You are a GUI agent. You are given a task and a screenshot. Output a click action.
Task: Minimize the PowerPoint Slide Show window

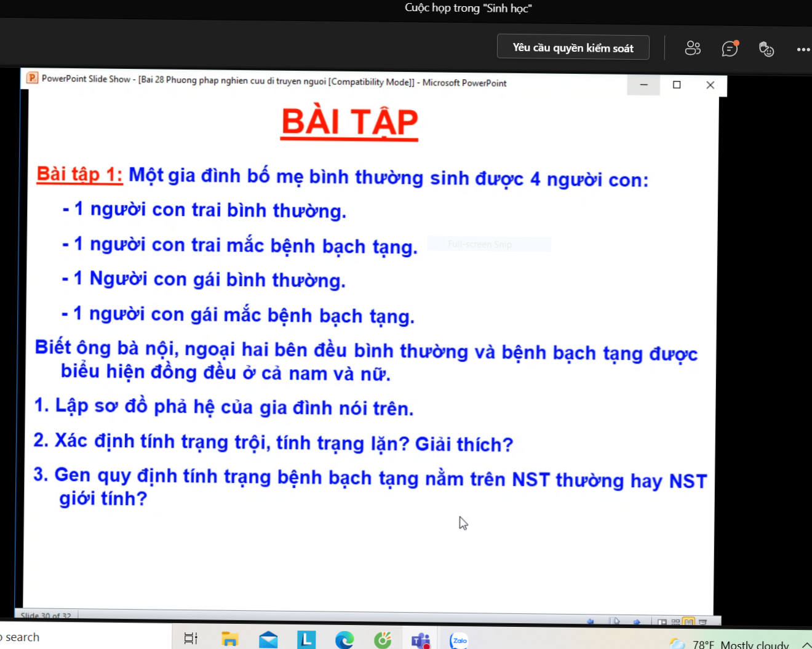(x=643, y=85)
